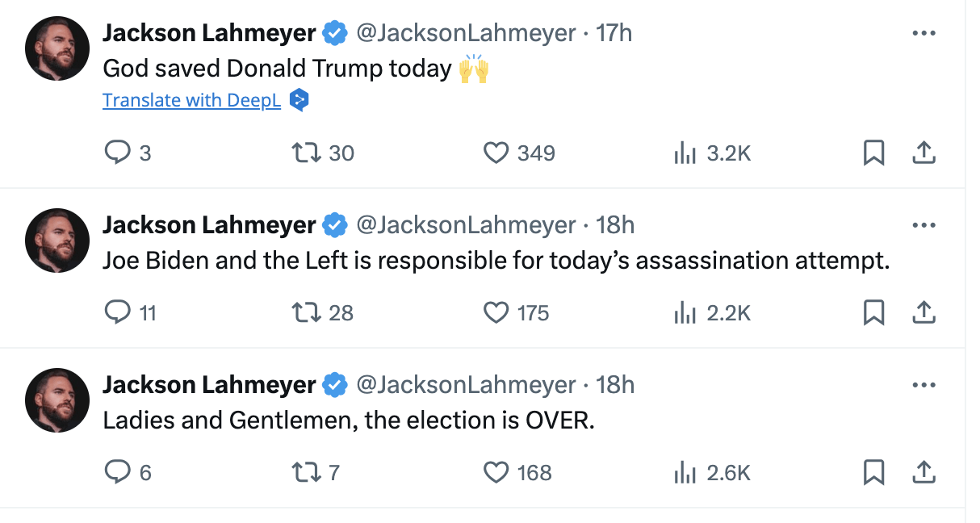Reply to the "God saved Donald Trump" tweet
980x523 pixels.
click(118, 153)
